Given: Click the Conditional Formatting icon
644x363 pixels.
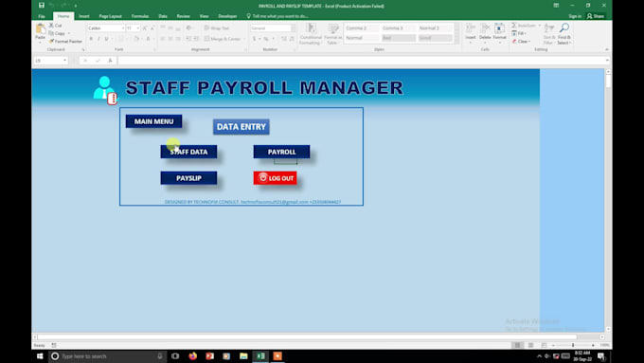Looking at the screenshot, I should 311,28.
